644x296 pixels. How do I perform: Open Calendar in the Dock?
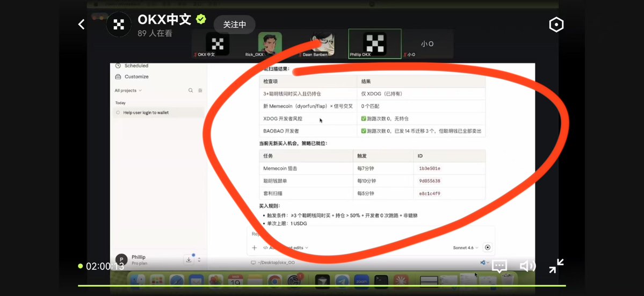pyautogui.click(x=236, y=281)
